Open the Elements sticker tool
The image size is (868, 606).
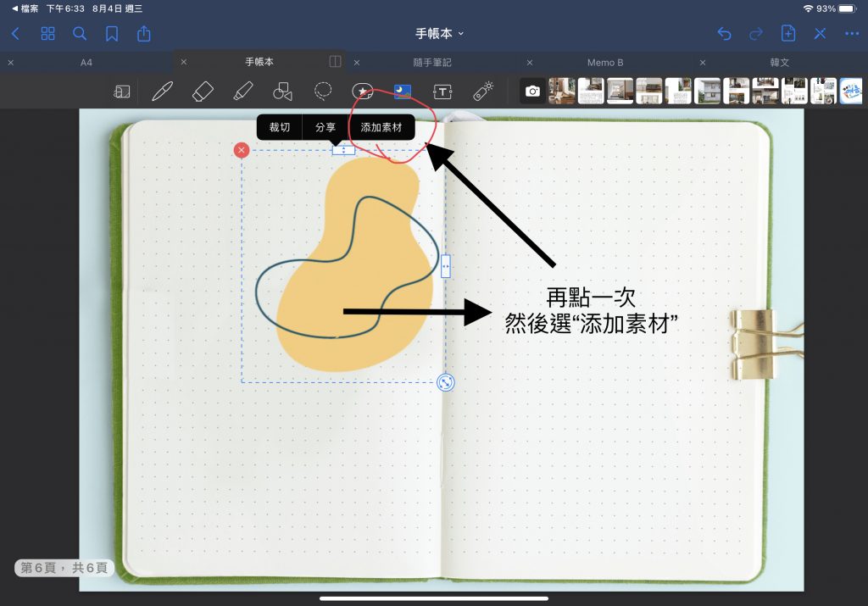click(x=363, y=91)
